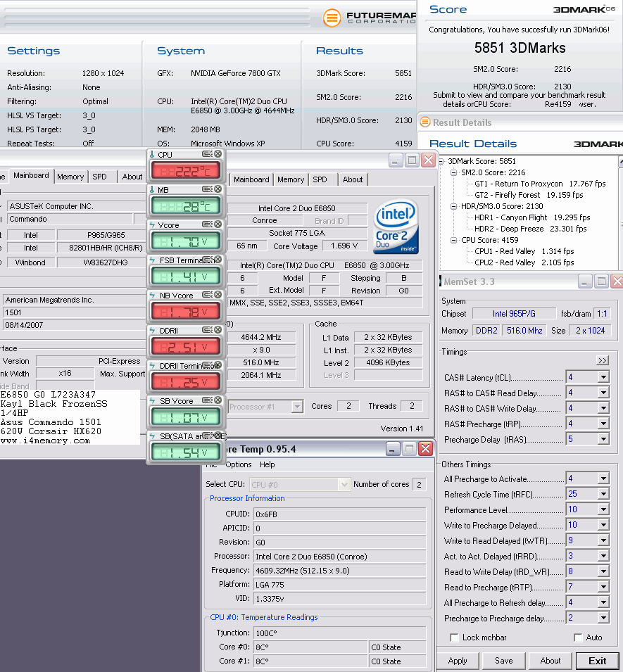
Task: Close the Vcore voltage monitor widget
Action: (x=218, y=224)
